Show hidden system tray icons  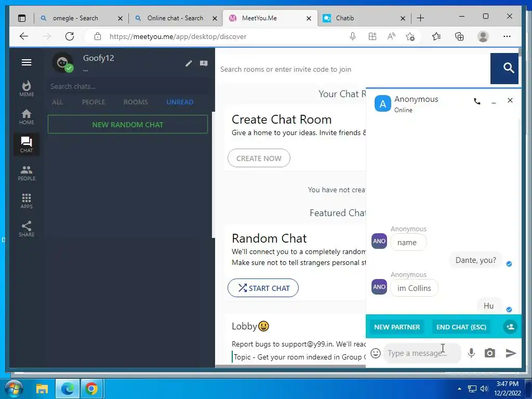point(459,389)
